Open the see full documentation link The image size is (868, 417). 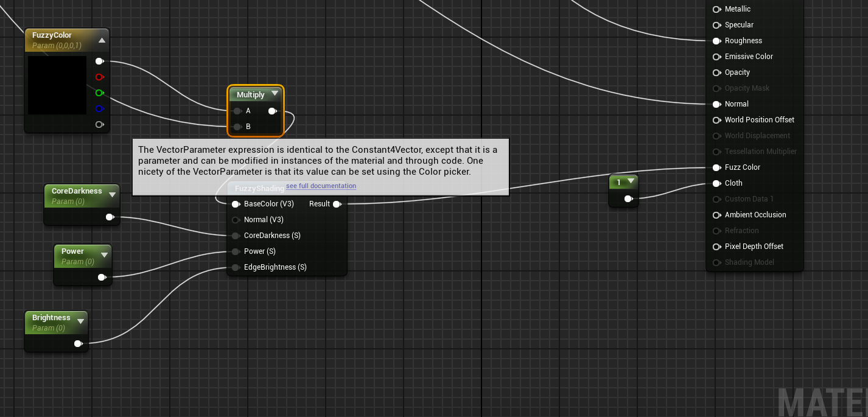coord(321,186)
